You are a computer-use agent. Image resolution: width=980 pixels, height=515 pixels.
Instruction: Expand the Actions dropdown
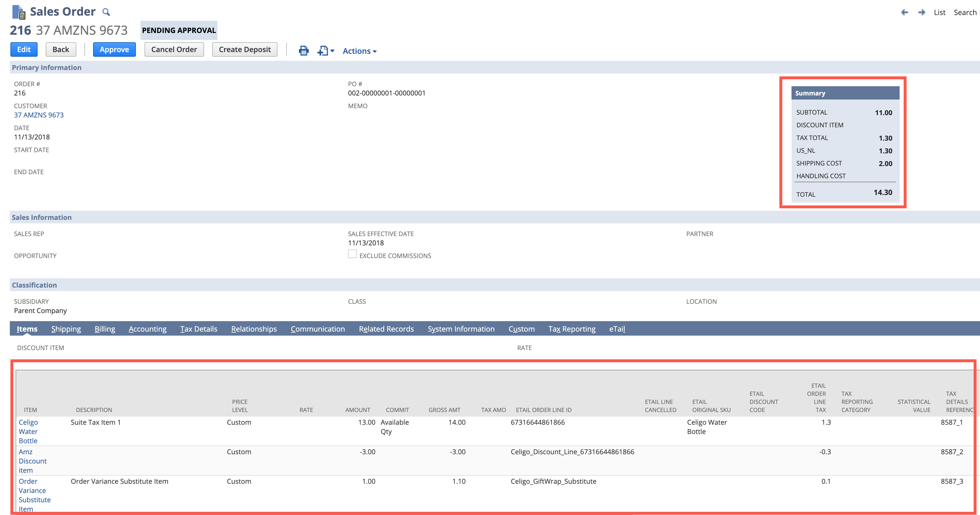coord(360,51)
